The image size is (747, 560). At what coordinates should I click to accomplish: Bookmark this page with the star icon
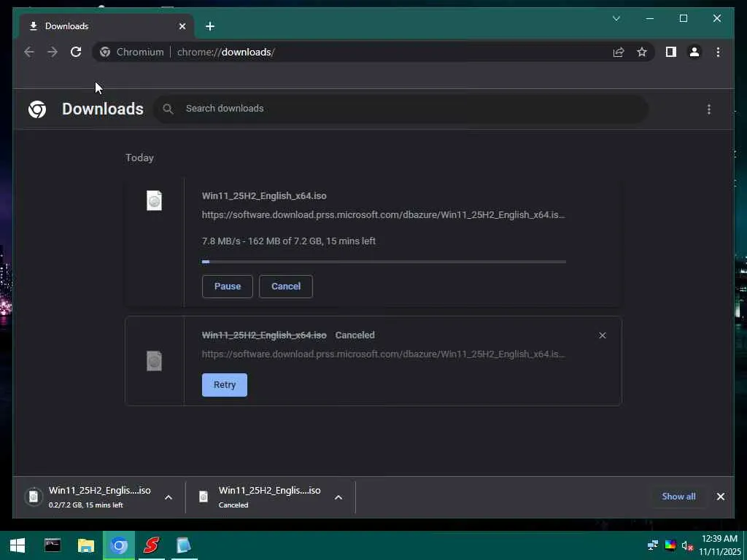[642, 52]
